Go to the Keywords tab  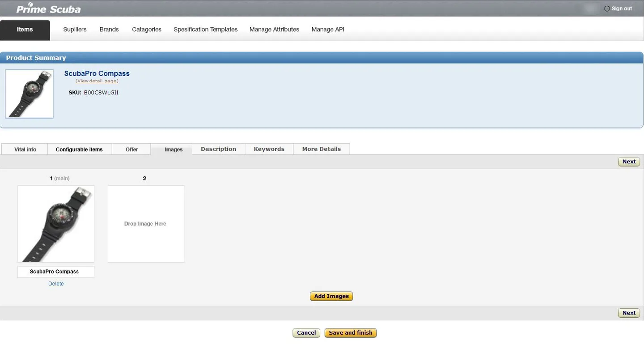(269, 149)
